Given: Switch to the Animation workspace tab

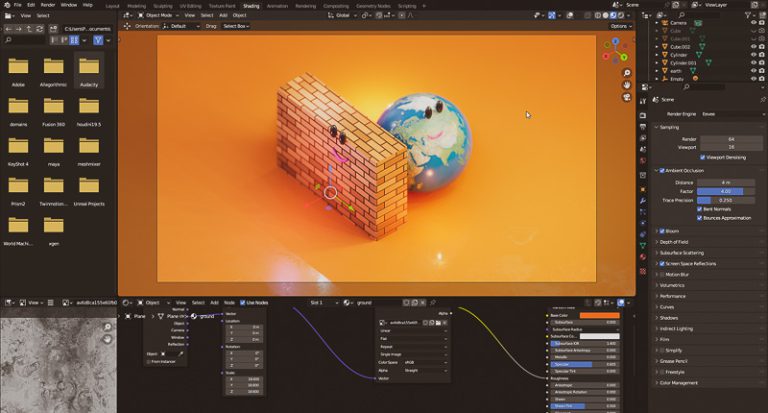Looking at the screenshot, I should click(x=277, y=6).
